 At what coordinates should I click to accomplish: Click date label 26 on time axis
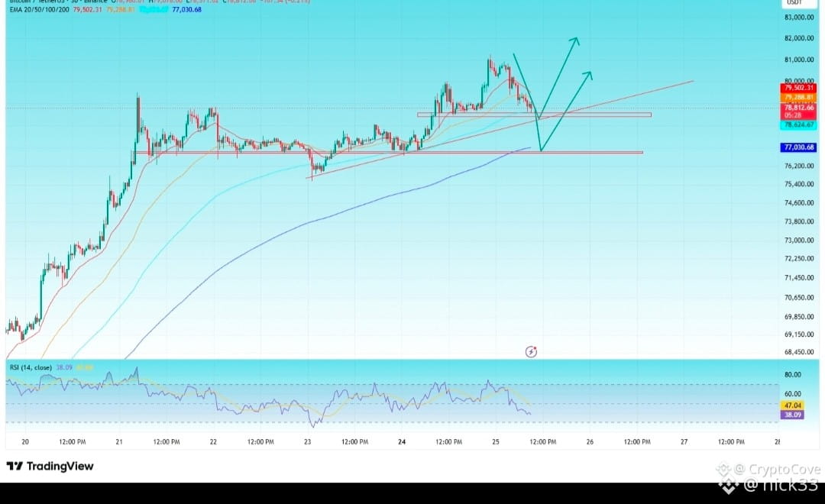point(590,442)
